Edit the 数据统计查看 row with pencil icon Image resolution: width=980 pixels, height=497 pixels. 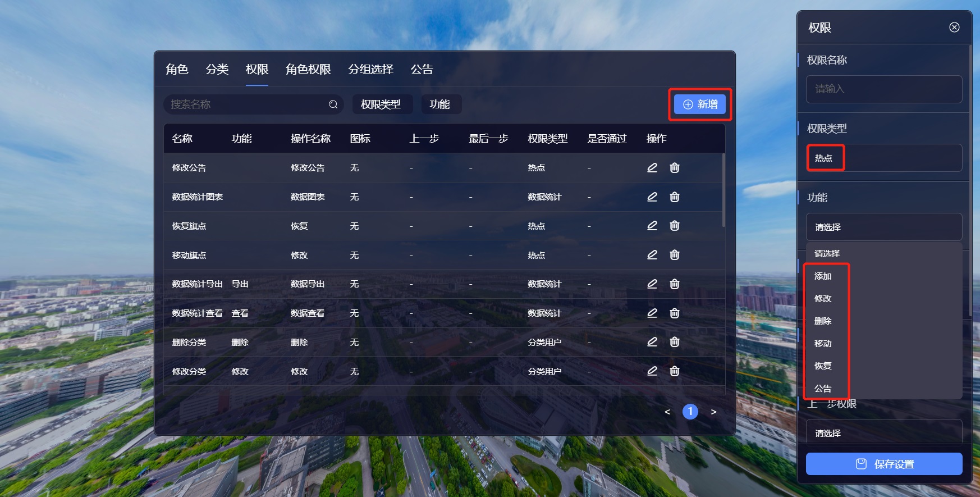(652, 313)
